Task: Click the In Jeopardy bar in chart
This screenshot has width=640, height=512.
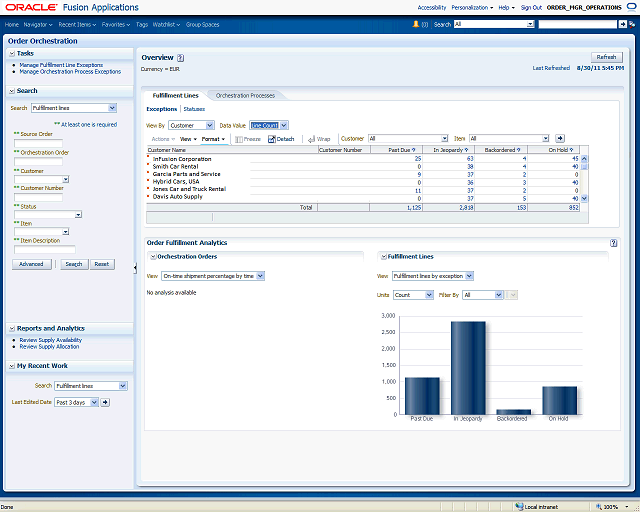Action: tap(467, 366)
